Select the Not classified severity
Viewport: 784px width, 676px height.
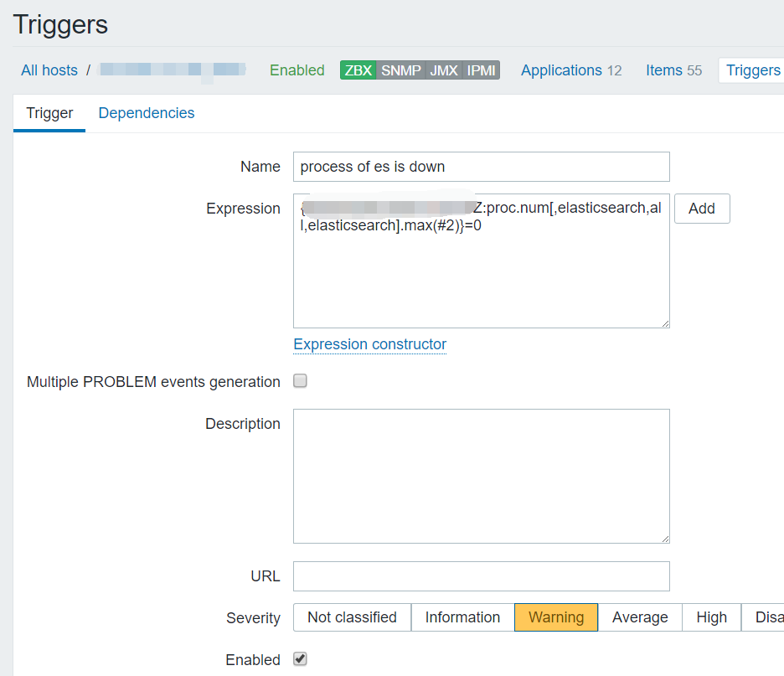point(352,617)
